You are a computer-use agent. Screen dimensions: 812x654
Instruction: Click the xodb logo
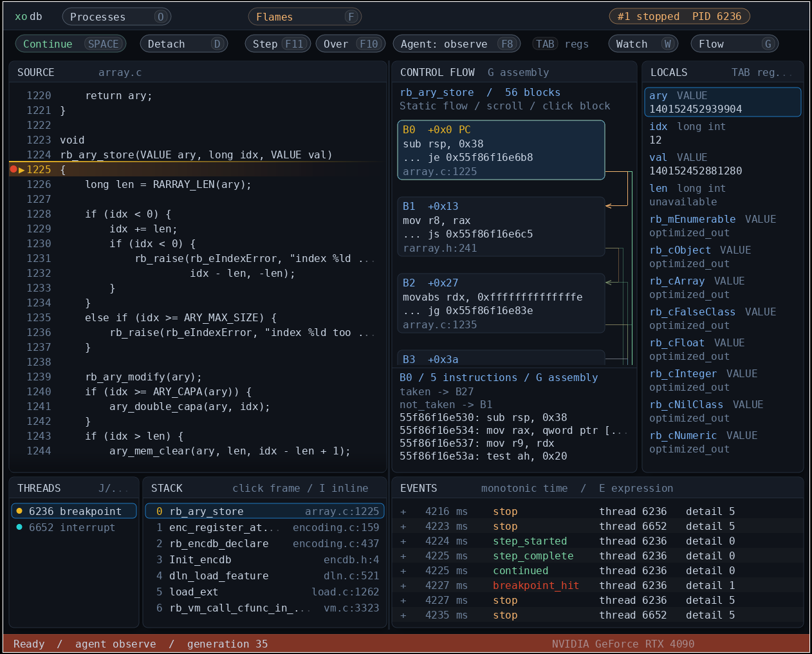click(28, 17)
